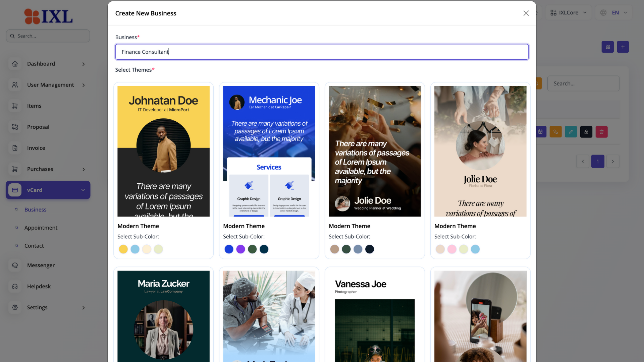This screenshot has height=362, width=644.
Task: Click the vCard card icon
Action: (x=15, y=190)
